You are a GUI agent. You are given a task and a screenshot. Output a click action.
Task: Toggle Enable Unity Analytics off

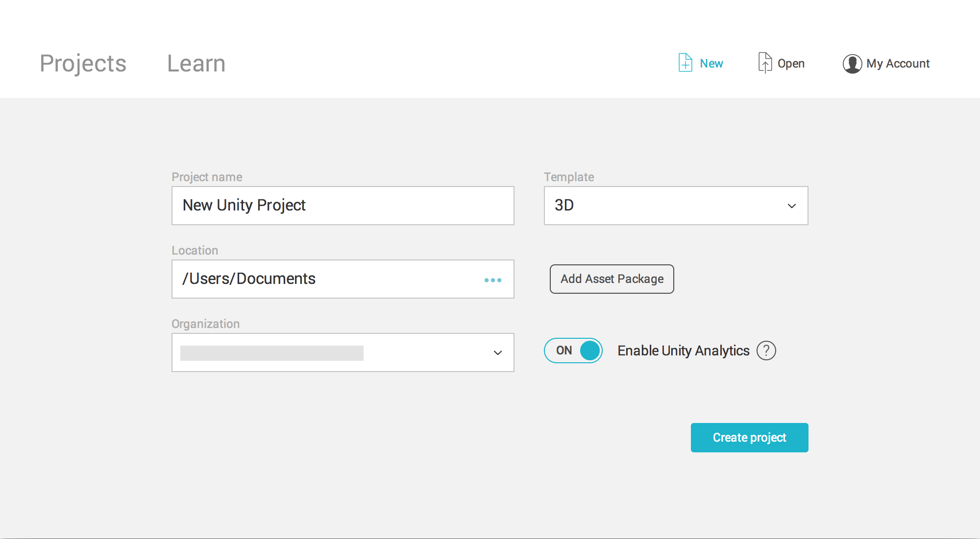click(573, 351)
